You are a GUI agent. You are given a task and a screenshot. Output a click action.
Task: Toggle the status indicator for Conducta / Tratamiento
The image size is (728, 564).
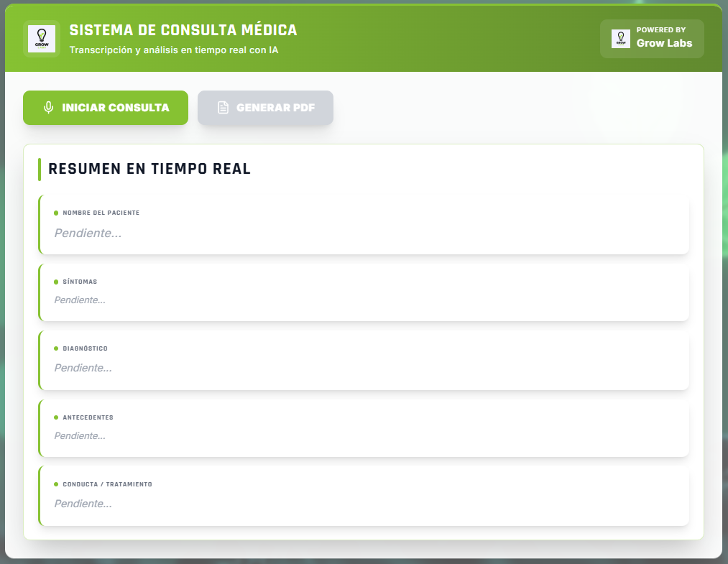tap(56, 484)
